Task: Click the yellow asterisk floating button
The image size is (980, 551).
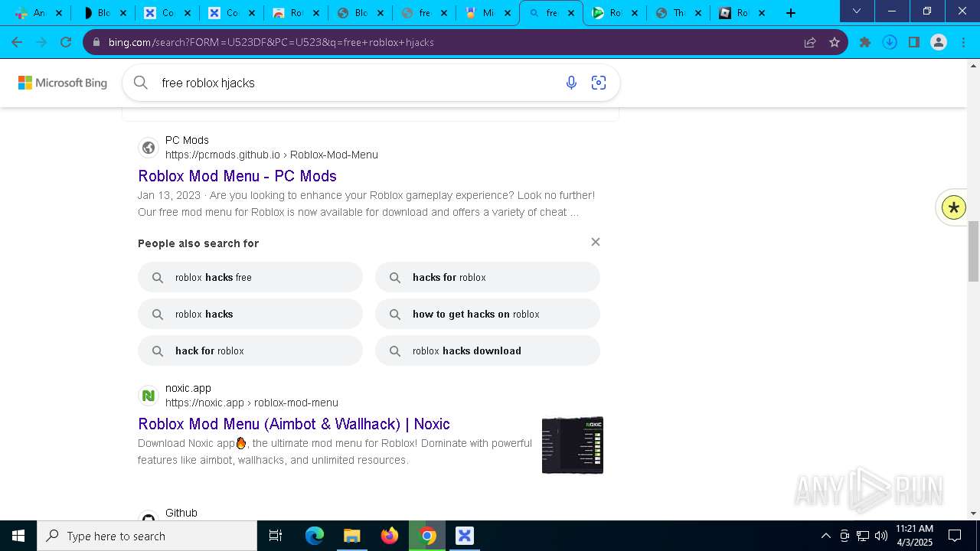Action: (x=954, y=207)
